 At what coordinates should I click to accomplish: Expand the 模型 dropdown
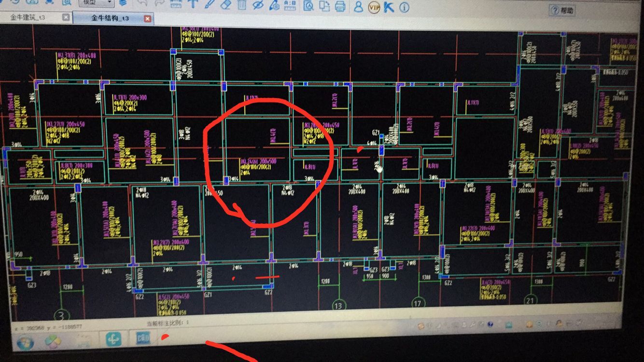click(x=110, y=3)
